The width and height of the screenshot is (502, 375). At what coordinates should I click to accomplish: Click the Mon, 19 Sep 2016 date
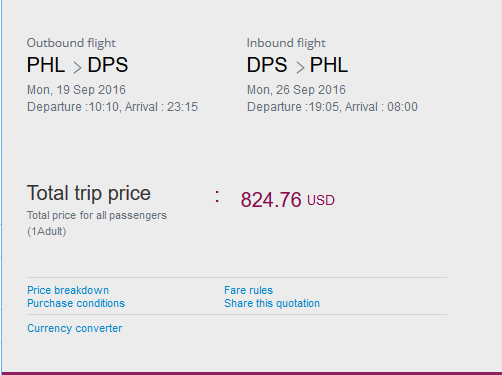click(76, 90)
